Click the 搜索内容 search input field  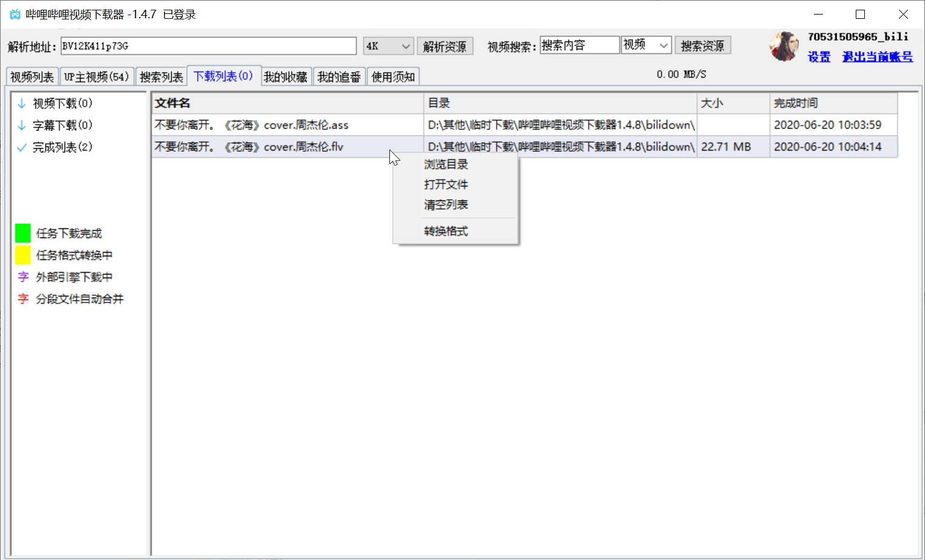[579, 45]
